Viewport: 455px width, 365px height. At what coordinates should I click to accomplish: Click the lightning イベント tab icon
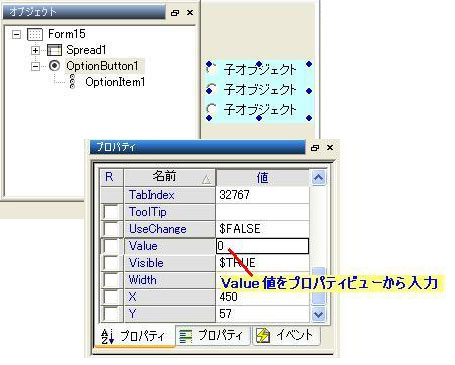click(263, 336)
